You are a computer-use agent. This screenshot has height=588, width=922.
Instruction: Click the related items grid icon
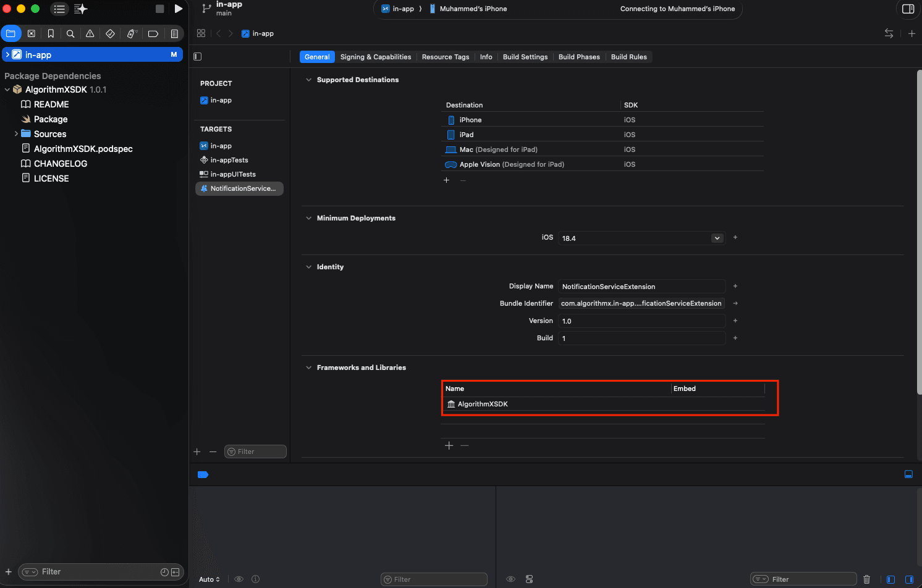[201, 33]
